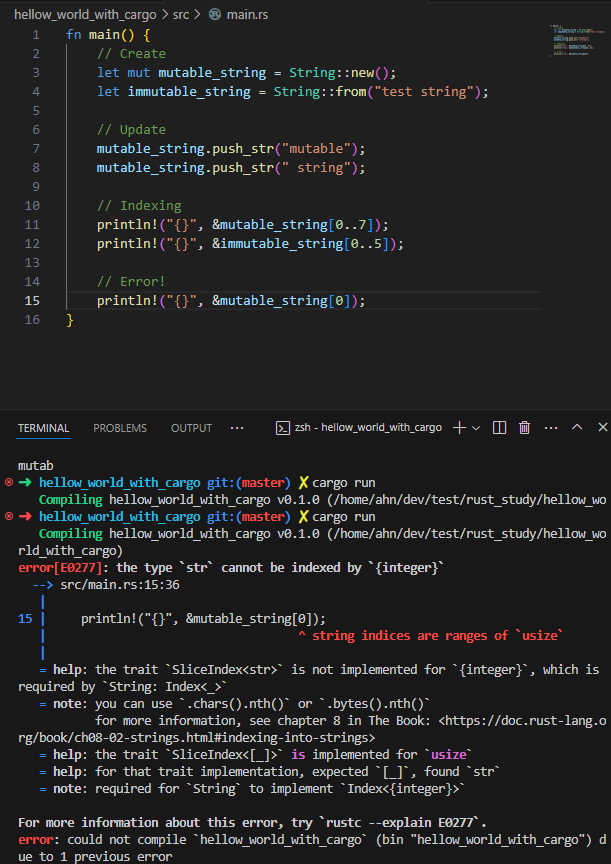Image resolution: width=611 pixels, height=864 pixels.
Task: Open the src/main.rs:15:36 error location link
Action: tap(120, 585)
